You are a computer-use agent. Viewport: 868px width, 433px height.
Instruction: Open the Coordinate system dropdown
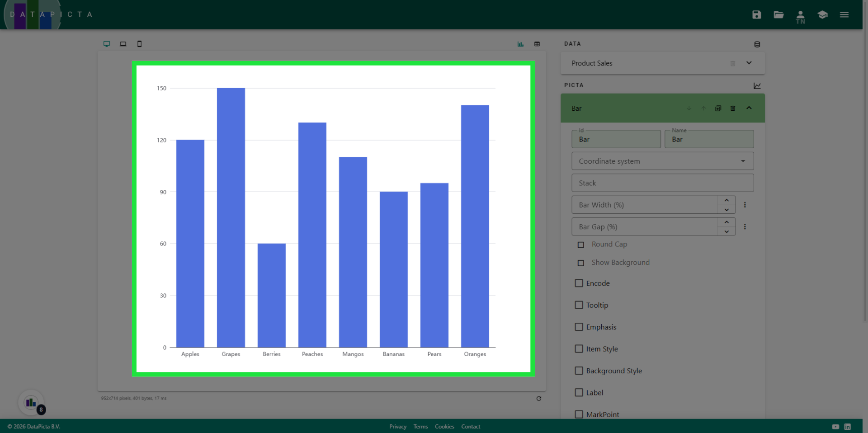662,161
